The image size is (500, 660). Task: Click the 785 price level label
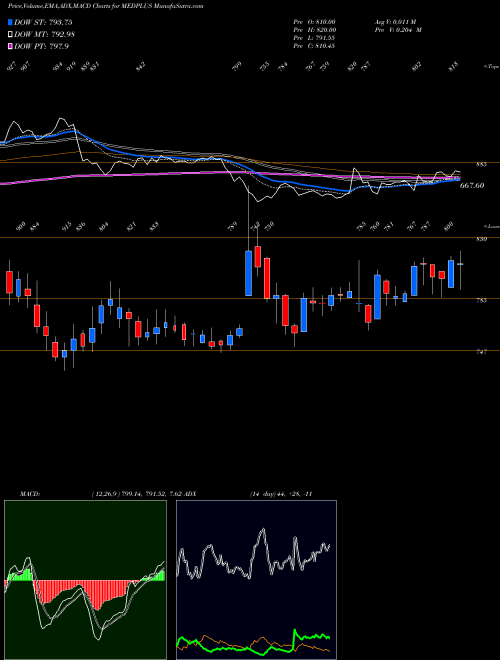[481, 300]
